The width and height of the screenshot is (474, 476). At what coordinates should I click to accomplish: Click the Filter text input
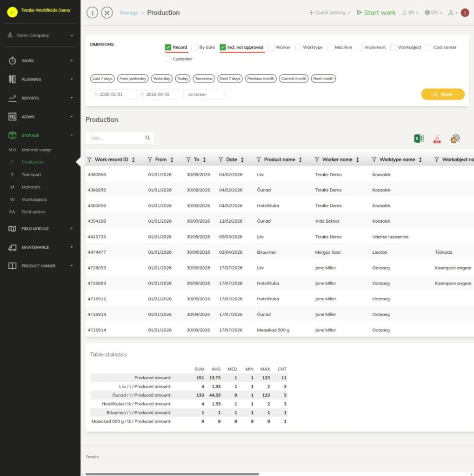pos(120,138)
